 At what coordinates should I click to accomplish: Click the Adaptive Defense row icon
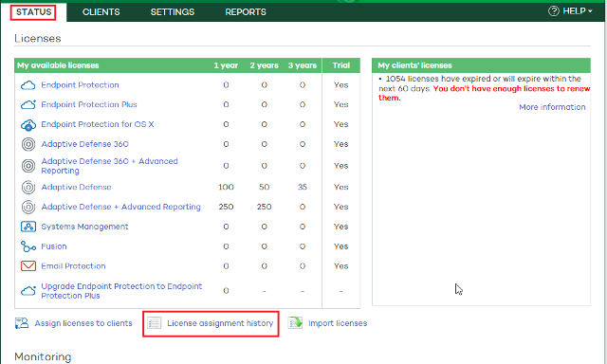pos(28,188)
